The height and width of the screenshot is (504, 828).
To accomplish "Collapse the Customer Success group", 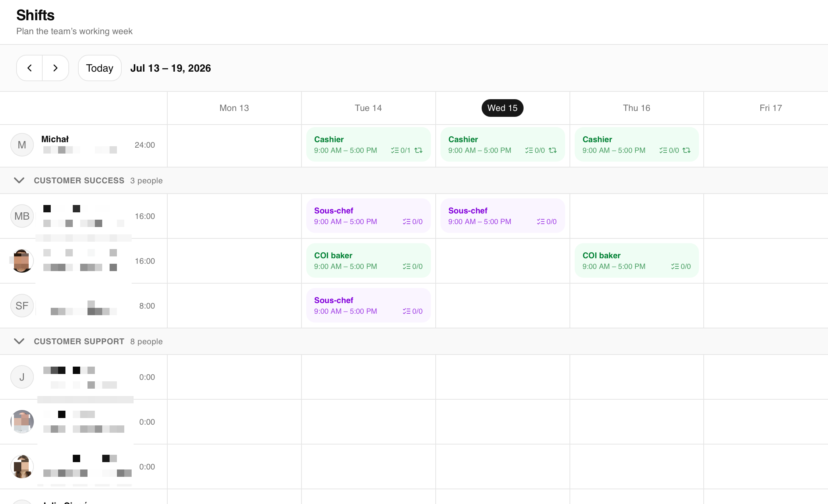I will click(19, 180).
